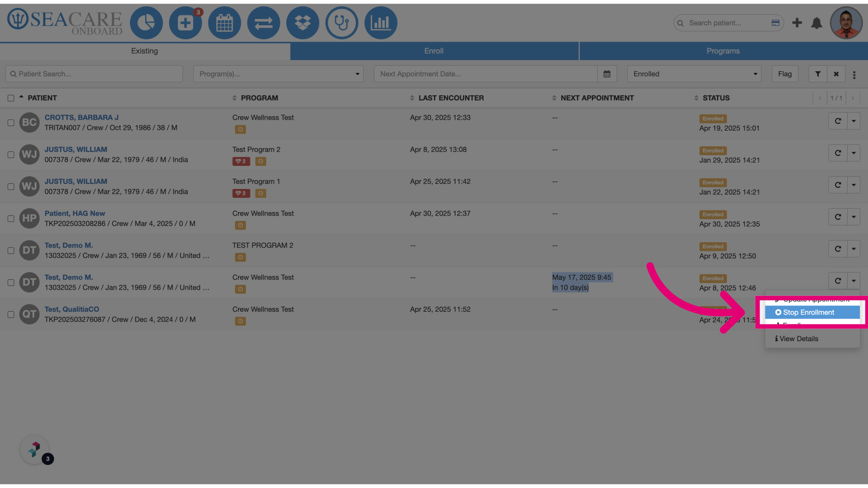Viewport: 868px width, 488px height.
Task: Open patient Patient, HAG New link
Action: [x=75, y=213]
